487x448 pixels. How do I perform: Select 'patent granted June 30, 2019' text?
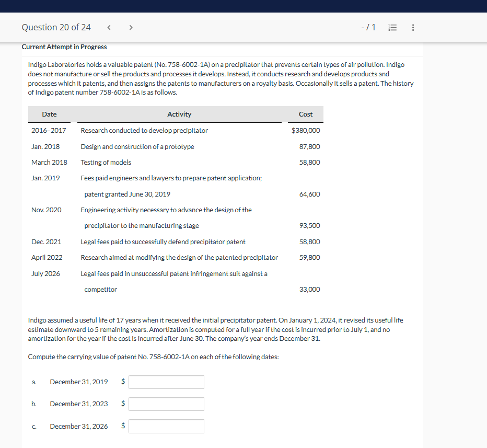tap(127, 194)
